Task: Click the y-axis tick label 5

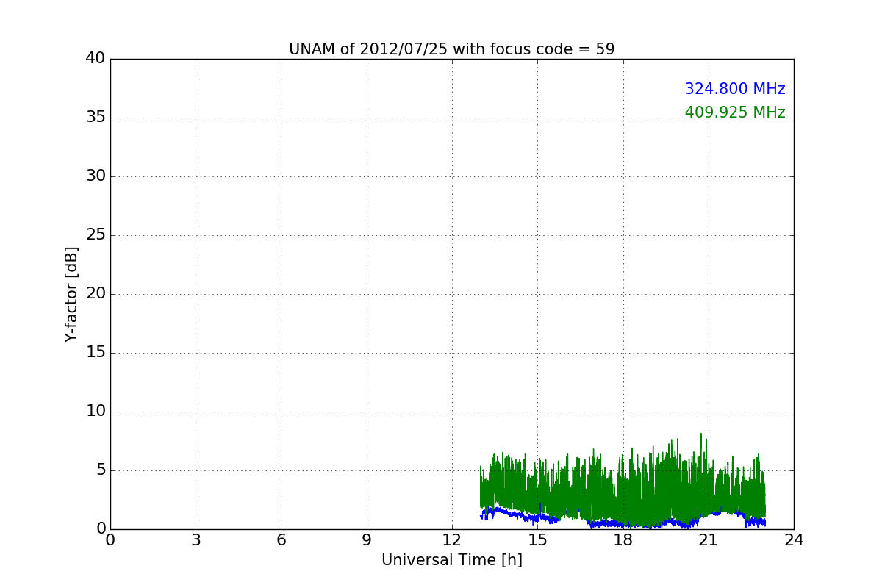Action: pyautogui.click(x=101, y=470)
